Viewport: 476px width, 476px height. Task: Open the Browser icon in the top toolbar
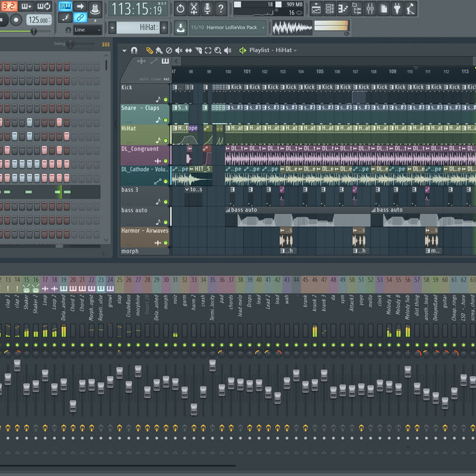click(x=357, y=9)
